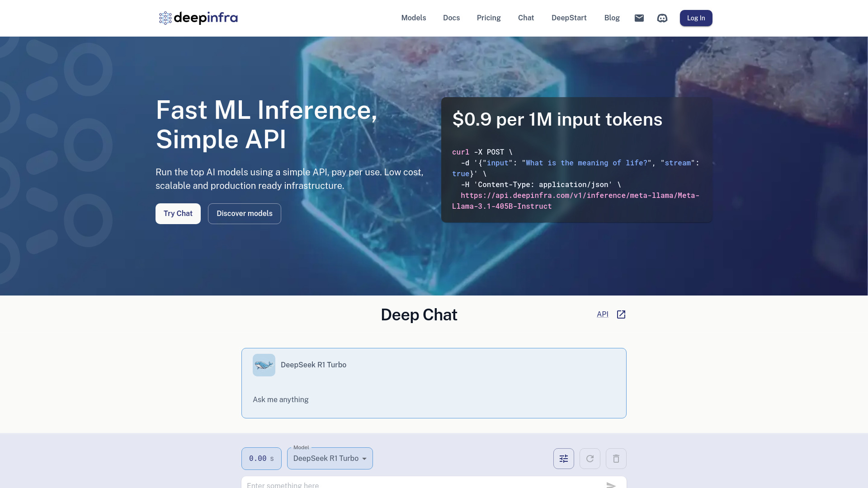Image resolution: width=868 pixels, height=488 pixels.
Task: Open the email contact icon
Action: point(639,18)
